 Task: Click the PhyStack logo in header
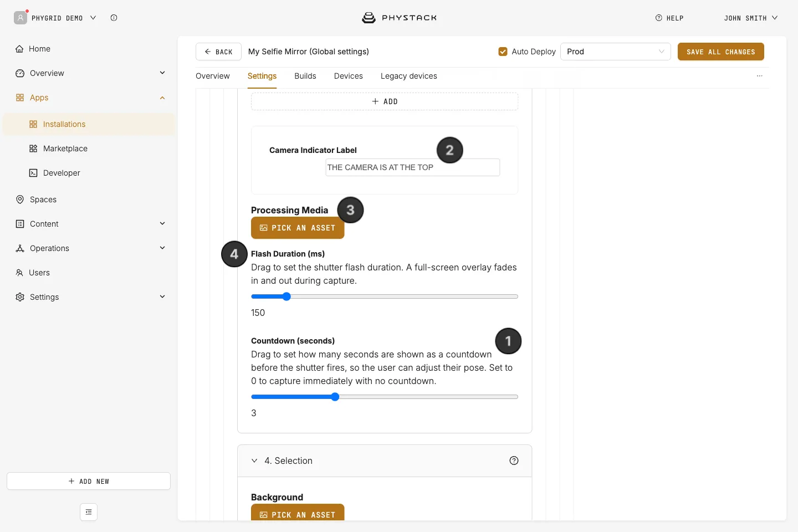coord(399,18)
